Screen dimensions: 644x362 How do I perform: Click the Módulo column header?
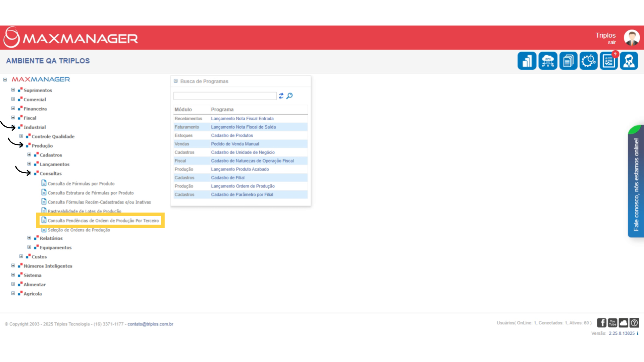click(183, 110)
